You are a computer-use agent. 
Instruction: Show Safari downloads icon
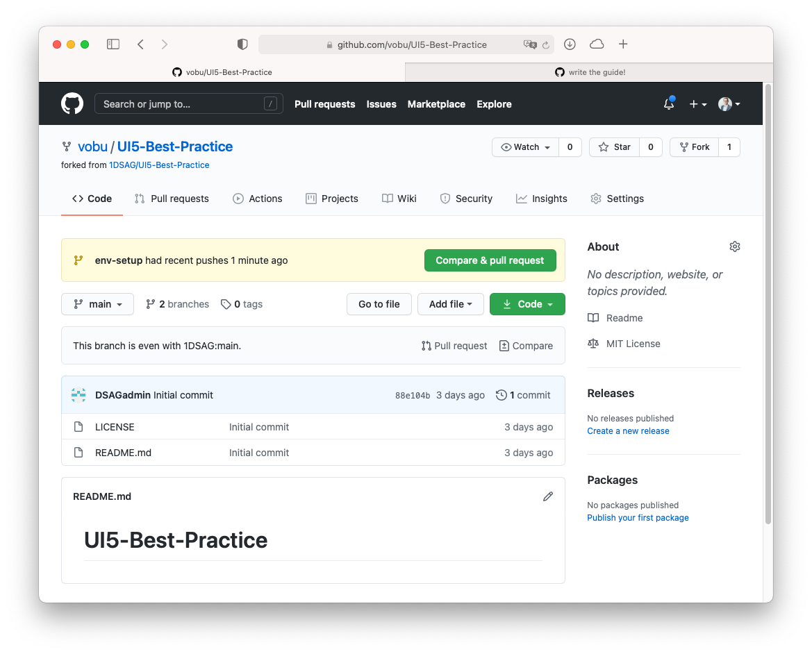coord(570,44)
